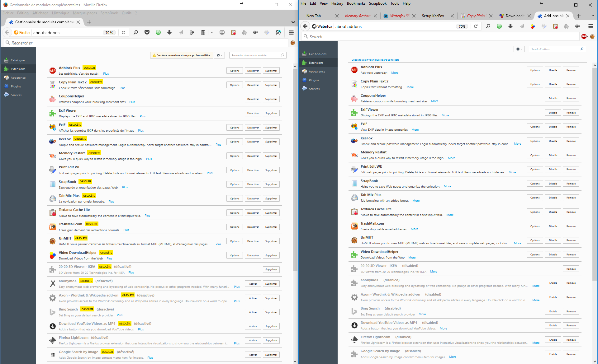Select Plugins in Waterfox add-ons sidebar
The image size is (598, 364).
[318, 80]
